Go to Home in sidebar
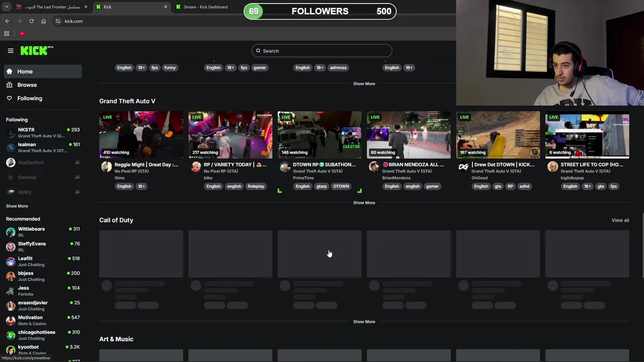This screenshot has height=362, width=644. click(x=43, y=71)
